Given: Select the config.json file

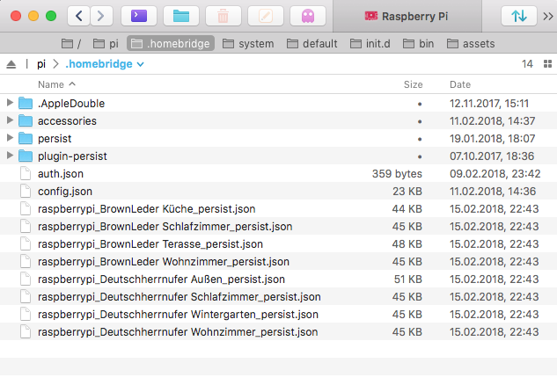Looking at the screenshot, I should 65,191.
